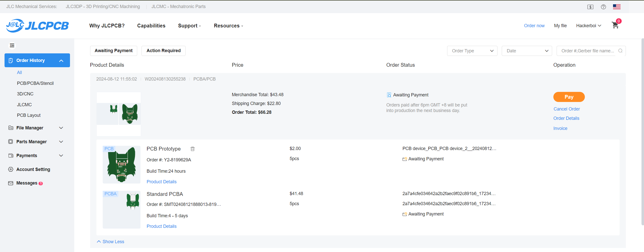
Task: Open the Date filter dropdown
Action: coord(527,51)
